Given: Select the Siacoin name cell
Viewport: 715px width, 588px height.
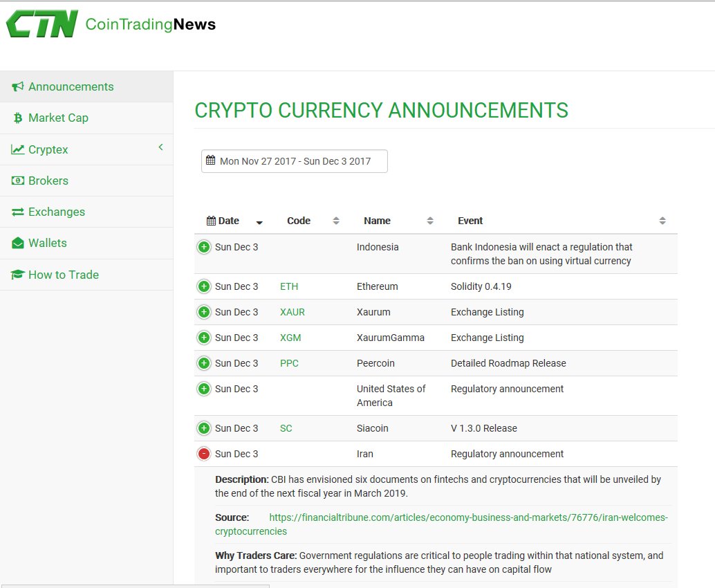Looking at the screenshot, I should pyautogui.click(x=372, y=428).
